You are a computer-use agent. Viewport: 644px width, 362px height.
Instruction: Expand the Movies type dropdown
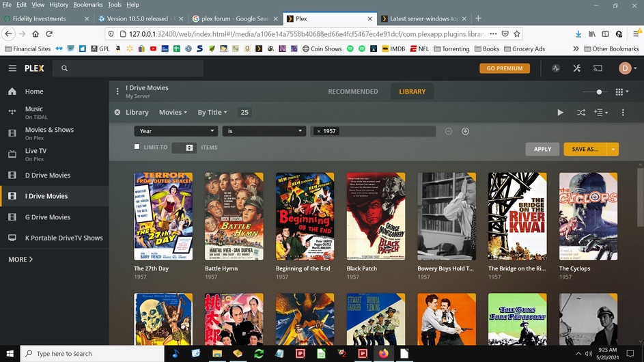point(173,112)
